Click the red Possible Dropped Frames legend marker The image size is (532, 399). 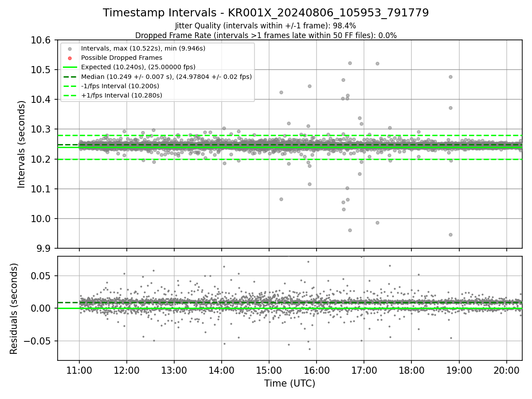[70, 58]
